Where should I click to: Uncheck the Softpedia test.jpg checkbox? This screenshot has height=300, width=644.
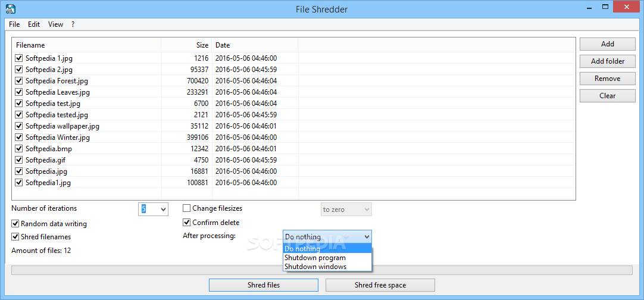pos(19,103)
